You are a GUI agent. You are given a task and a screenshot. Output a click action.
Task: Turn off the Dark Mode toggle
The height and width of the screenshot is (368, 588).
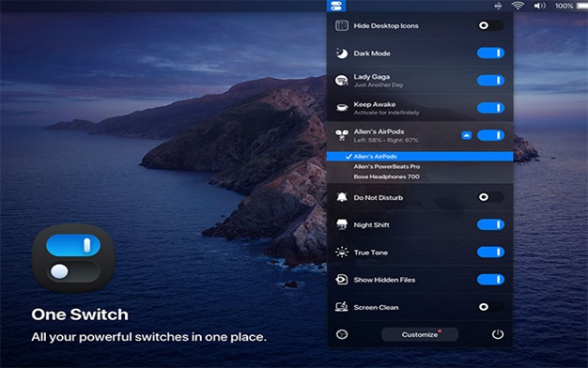(x=490, y=53)
